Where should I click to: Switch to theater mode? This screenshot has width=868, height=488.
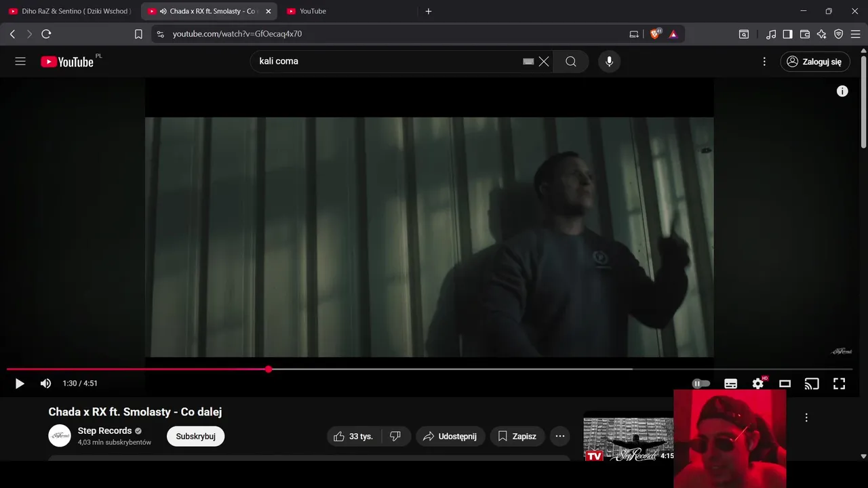click(x=785, y=384)
